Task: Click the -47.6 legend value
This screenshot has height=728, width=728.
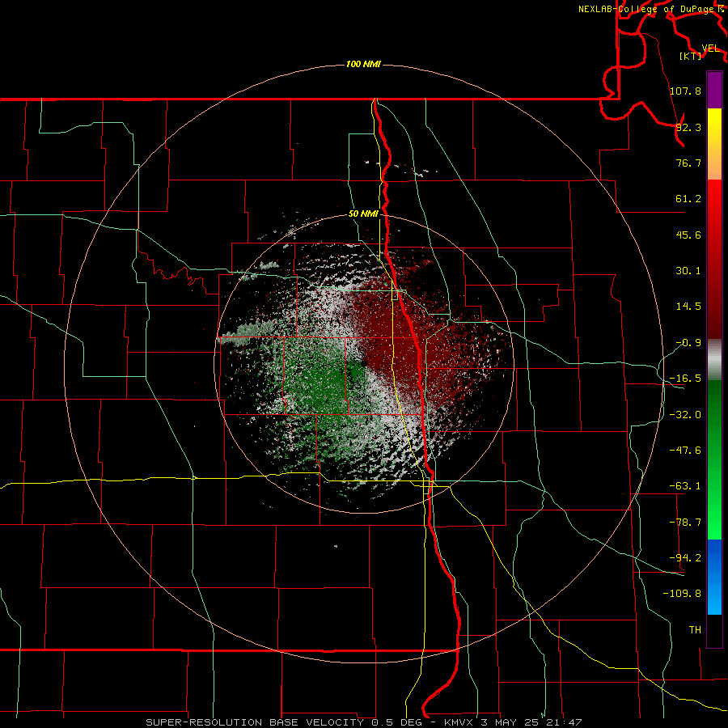Action: click(685, 451)
